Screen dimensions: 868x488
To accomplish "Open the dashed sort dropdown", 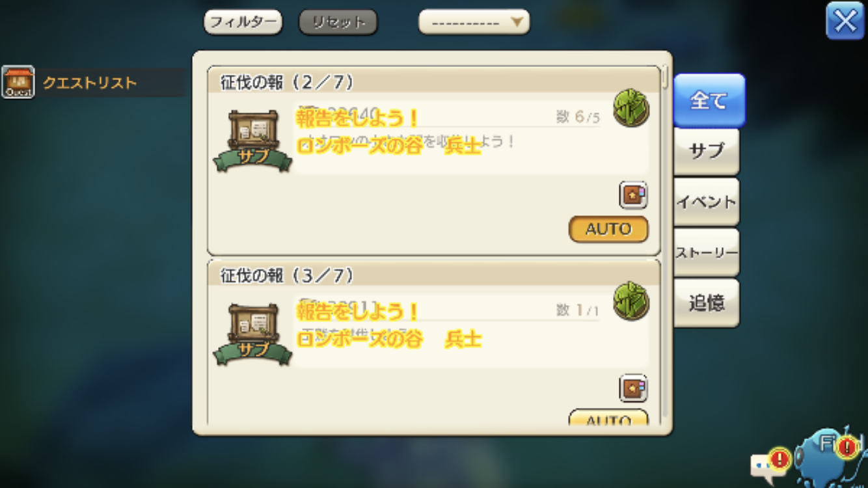I will pyautogui.click(x=474, y=22).
